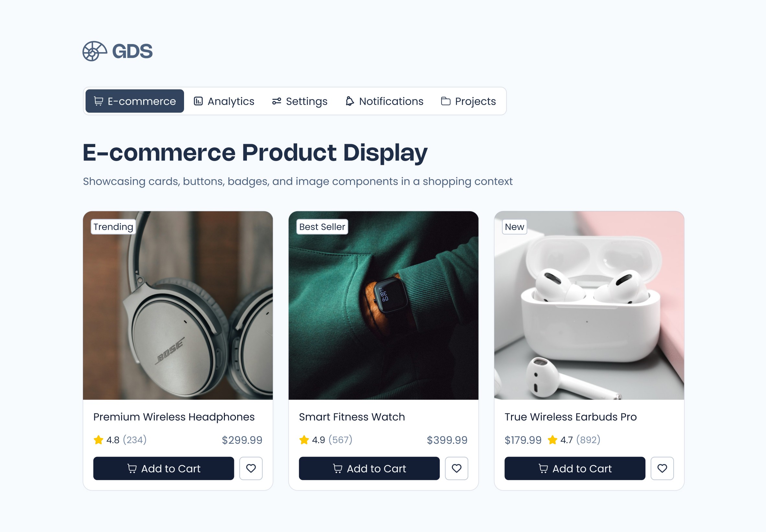Click the Best Seller badge
The image size is (766, 532).
(x=322, y=227)
